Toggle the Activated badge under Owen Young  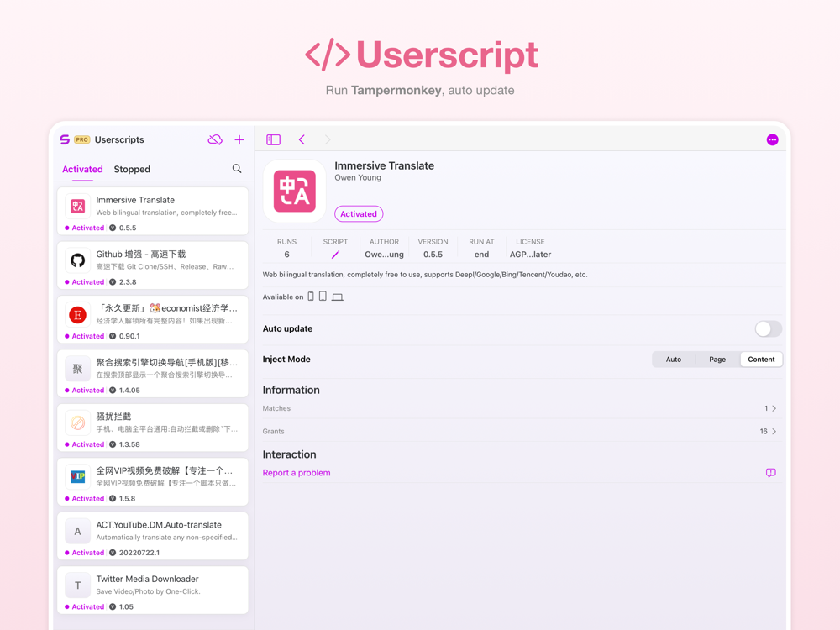(359, 213)
